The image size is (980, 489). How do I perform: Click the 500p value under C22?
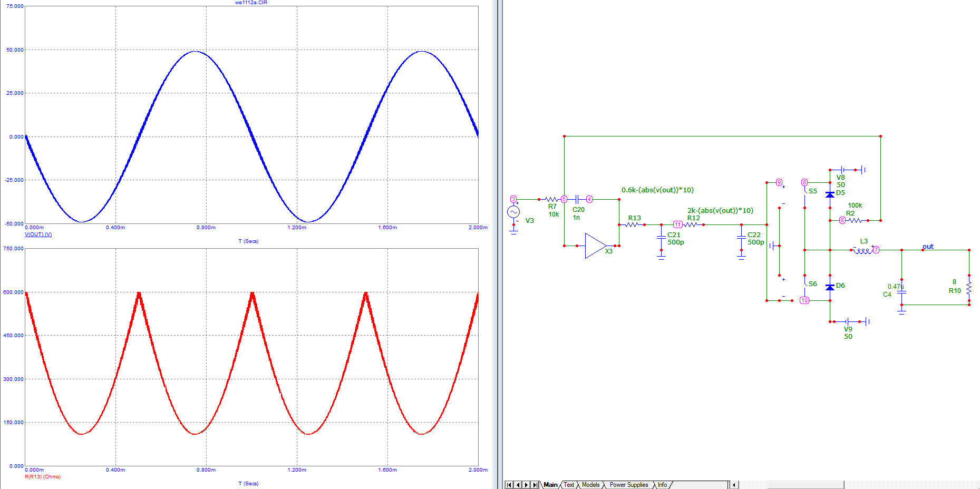click(756, 242)
